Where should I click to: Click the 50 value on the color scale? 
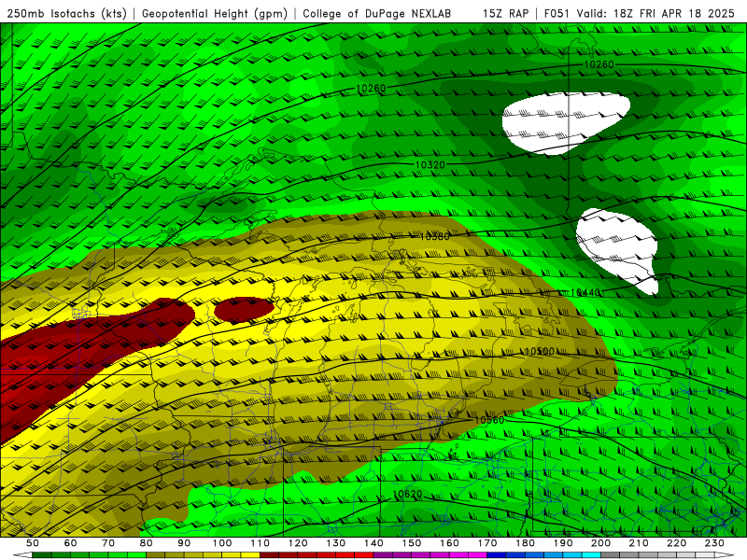point(32,543)
